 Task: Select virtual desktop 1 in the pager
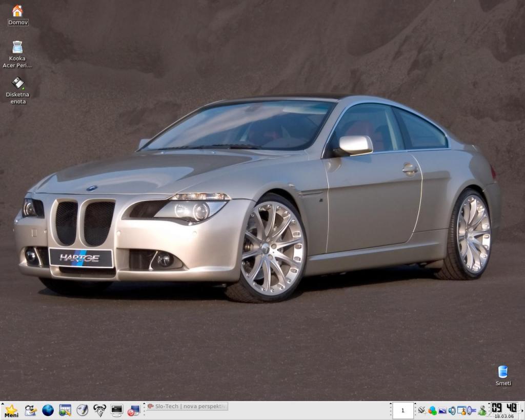(x=403, y=410)
